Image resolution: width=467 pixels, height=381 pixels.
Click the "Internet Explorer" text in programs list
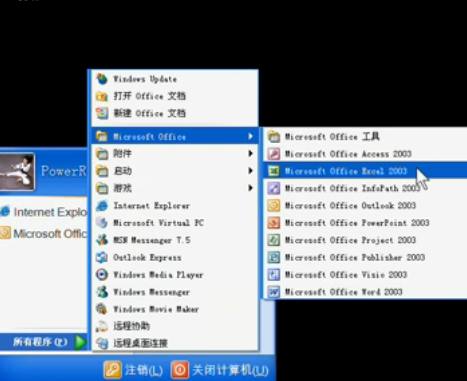[x=152, y=206]
